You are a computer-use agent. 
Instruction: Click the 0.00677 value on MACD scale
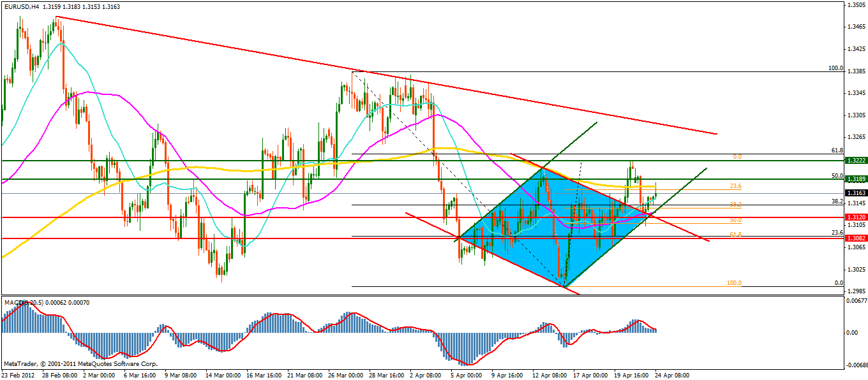click(855, 300)
